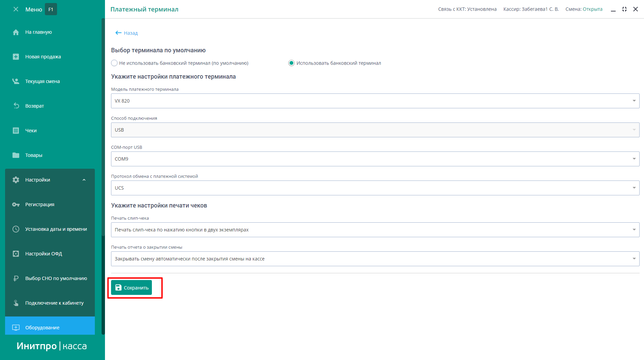Open the Протокол обмена UCS dropdown
Image resolution: width=644 pixels, height=360 pixels.
375,188
